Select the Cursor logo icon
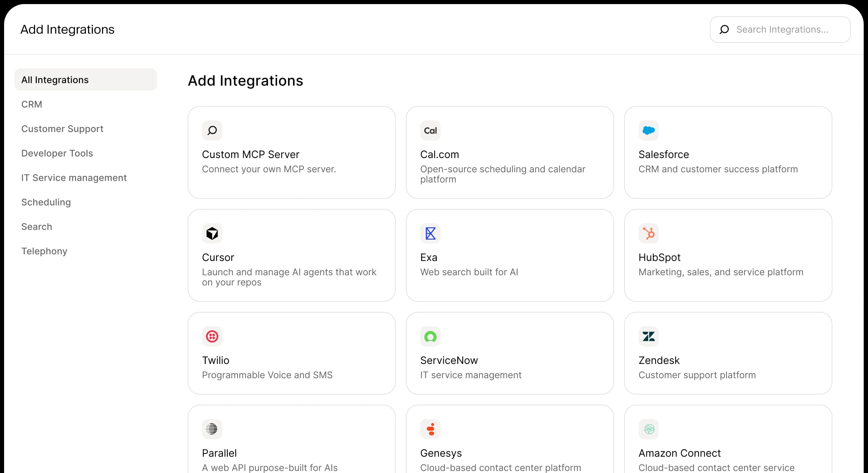Screen dimensions: 868x473 point(212,233)
